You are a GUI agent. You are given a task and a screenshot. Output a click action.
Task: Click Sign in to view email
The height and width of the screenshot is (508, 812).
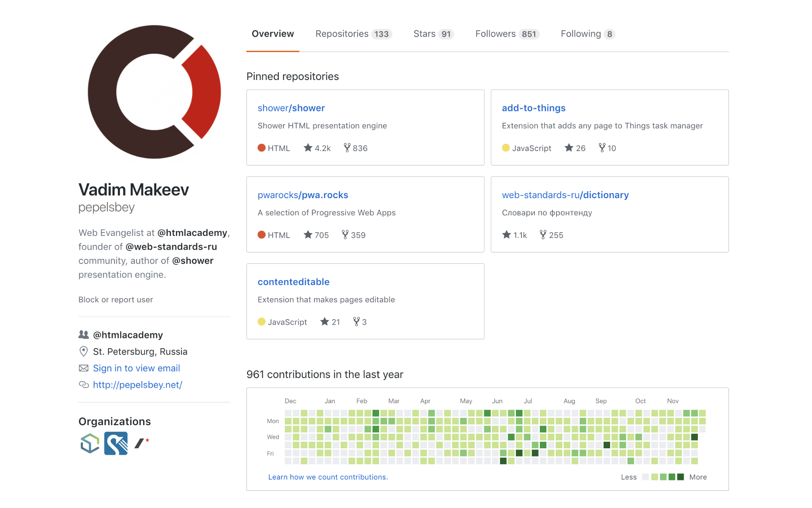click(136, 368)
